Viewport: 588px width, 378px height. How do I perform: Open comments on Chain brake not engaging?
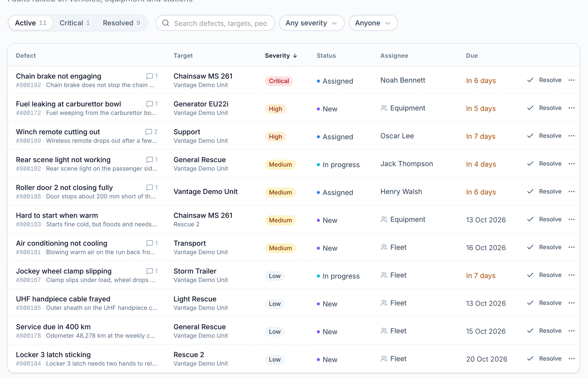152,76
